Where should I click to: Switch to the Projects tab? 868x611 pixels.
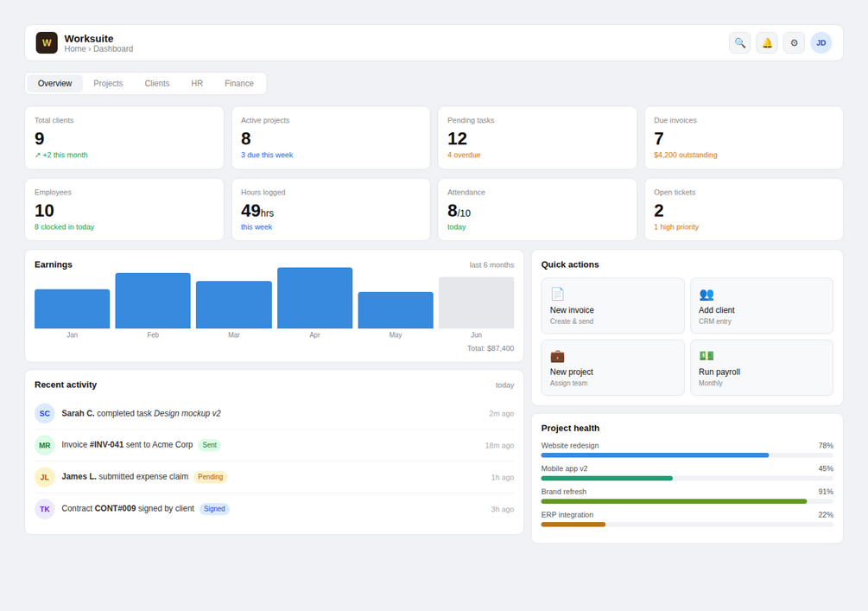coord(108,83)
